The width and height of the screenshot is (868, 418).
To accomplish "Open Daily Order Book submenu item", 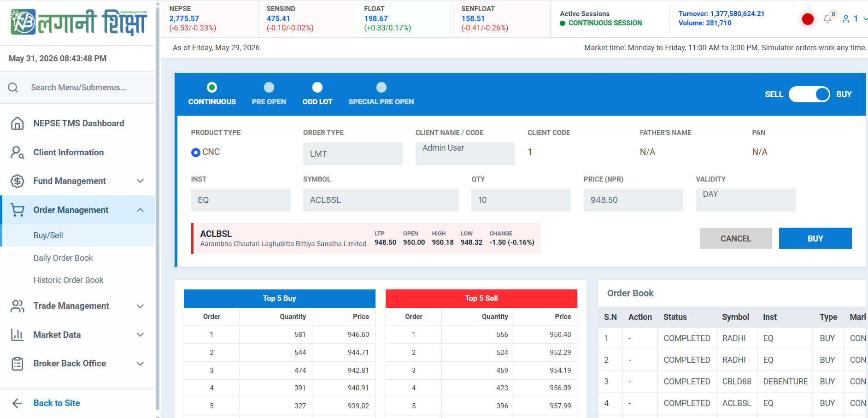I will point(63,258).
